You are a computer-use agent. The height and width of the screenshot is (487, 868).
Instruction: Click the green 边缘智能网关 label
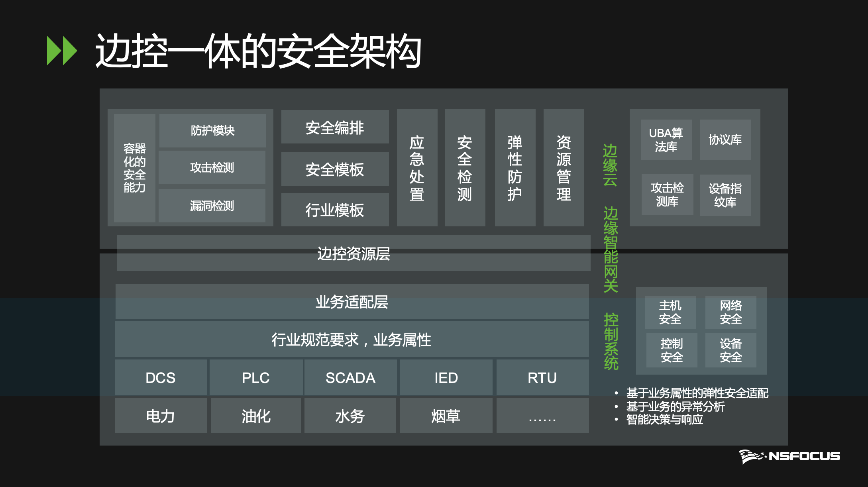pyautogui.click(x=611, y=249)
